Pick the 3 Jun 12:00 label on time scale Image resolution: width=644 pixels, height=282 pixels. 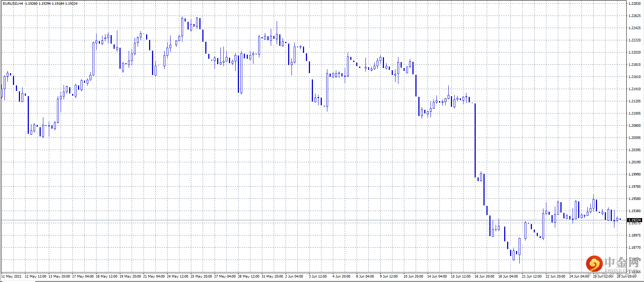(x=318, y=276)
